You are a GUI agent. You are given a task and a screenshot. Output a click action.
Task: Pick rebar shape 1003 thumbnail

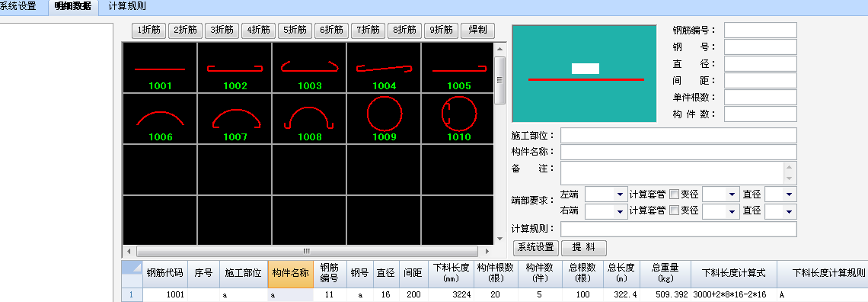[309, 68]
